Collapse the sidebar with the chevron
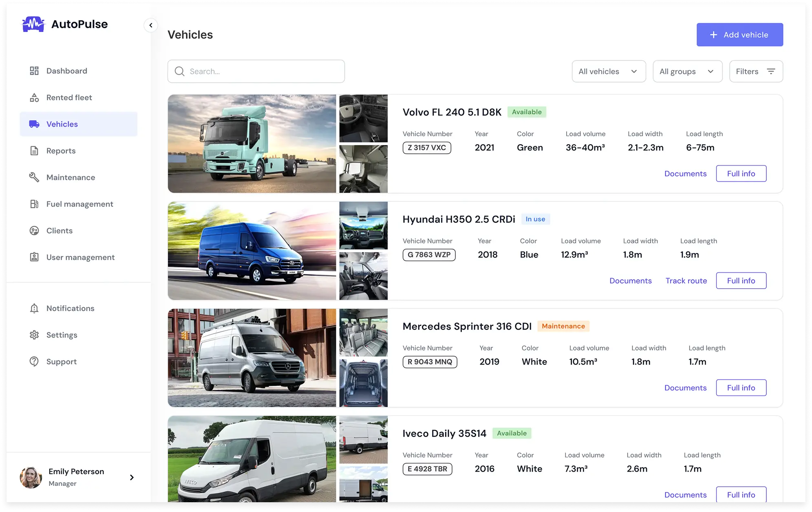Image resolution: width=812 pixels, height=512 pixels. point(151,25)
